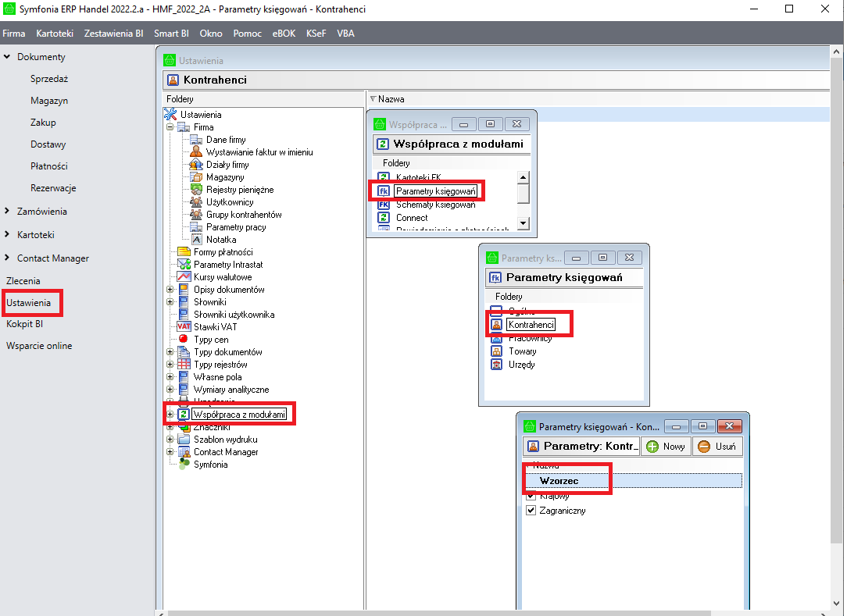Screen dimensions: 847x616
Task: Open Schematy księgowań FK icon
Action: point(384,205)
